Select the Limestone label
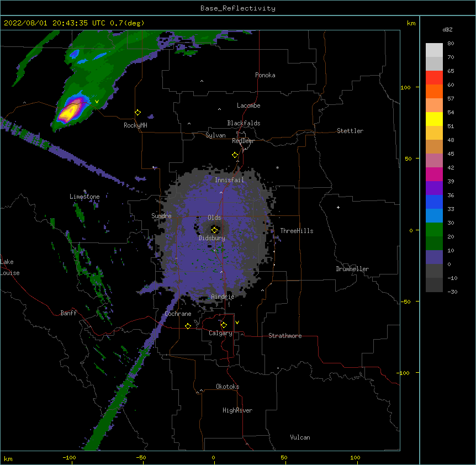The image size is (476, 465). pyautogui.click(x=84, y=197)
